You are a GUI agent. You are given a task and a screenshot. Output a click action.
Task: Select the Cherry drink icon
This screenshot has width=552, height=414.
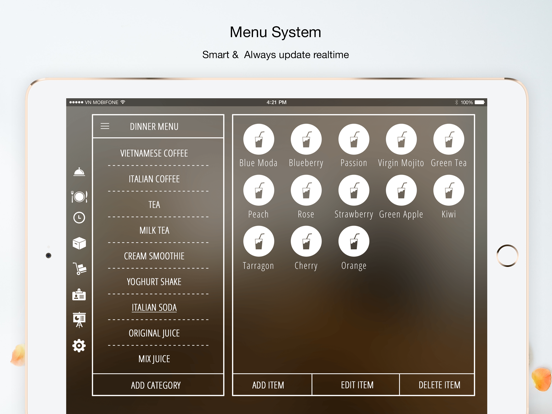pos(306,242)
